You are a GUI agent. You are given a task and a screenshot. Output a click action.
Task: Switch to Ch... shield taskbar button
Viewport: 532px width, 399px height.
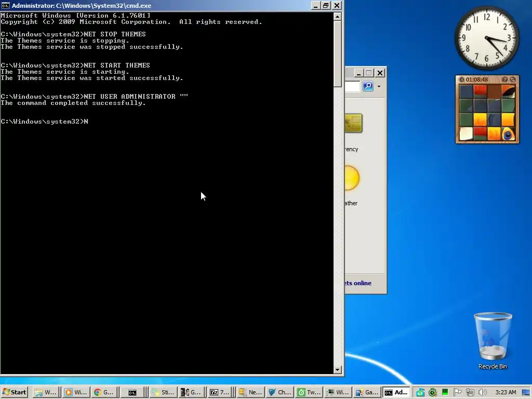(280, 392)
